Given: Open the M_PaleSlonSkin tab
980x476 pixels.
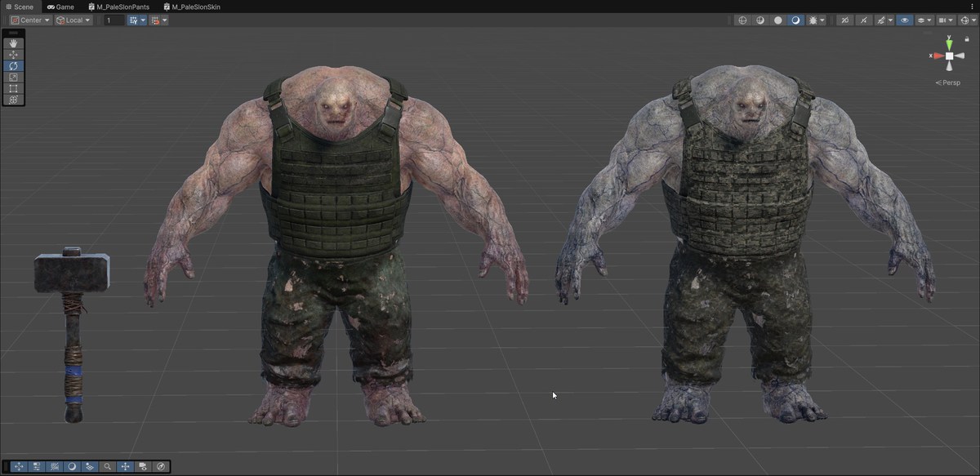Looking at the screenshot, I should (x=192, y=7).
